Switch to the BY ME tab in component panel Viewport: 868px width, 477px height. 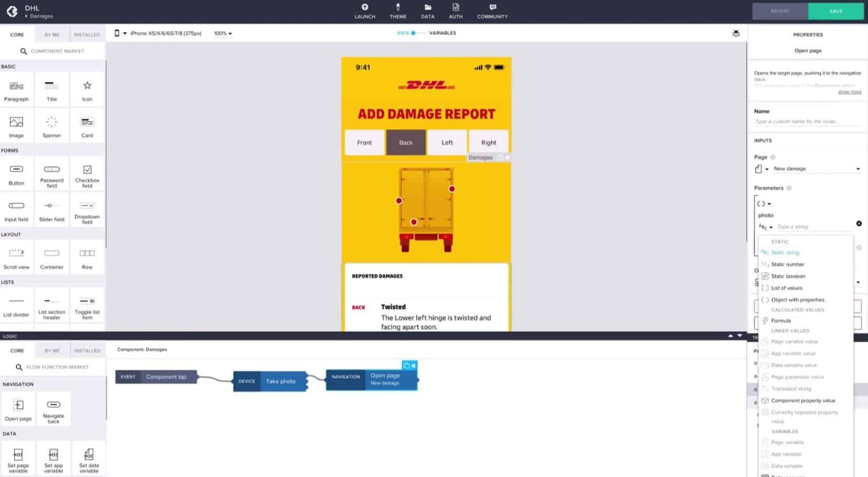(52, 34)
